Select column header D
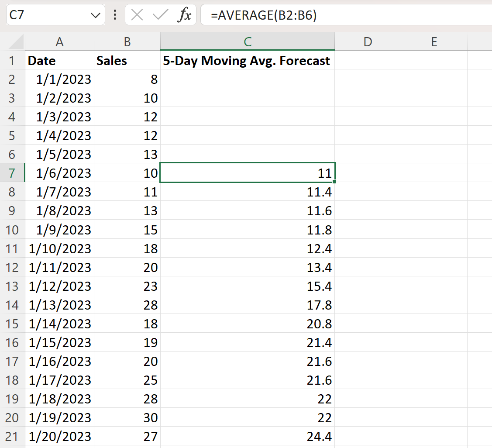492x448 pixels. click(x=368, y=41)
